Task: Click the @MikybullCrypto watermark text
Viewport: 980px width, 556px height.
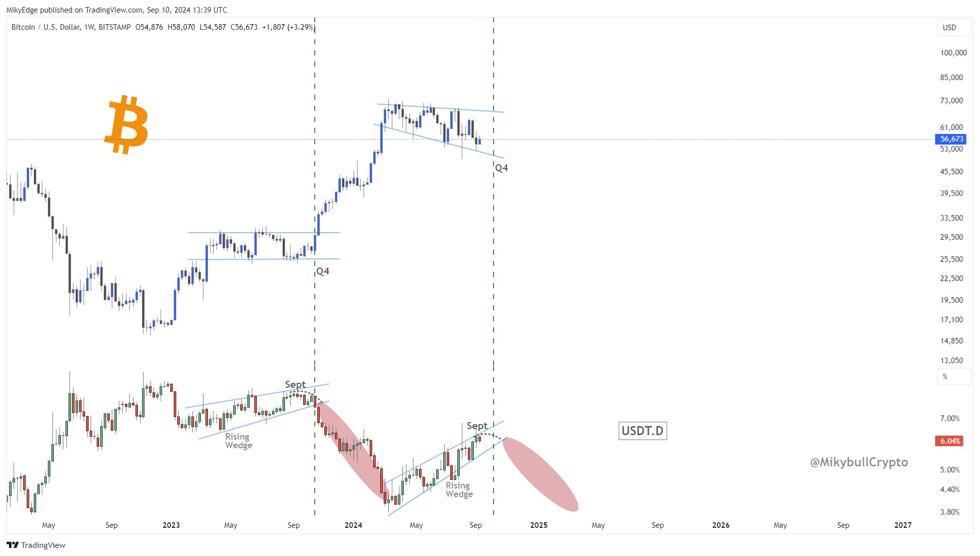Action: (859, 462)
